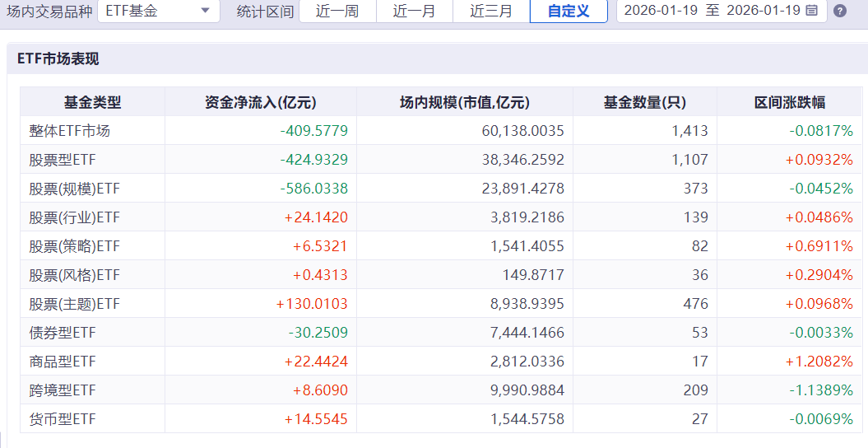The height and width of the screenshot is (448, 868).
Task: Select the 股票(策略)ETF row label
Action: 75,246
